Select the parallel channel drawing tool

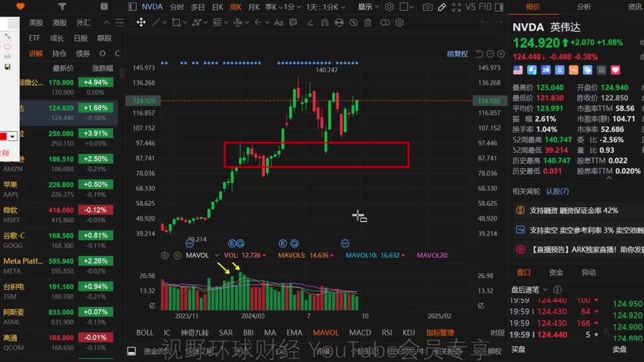(x=197, y=22)
